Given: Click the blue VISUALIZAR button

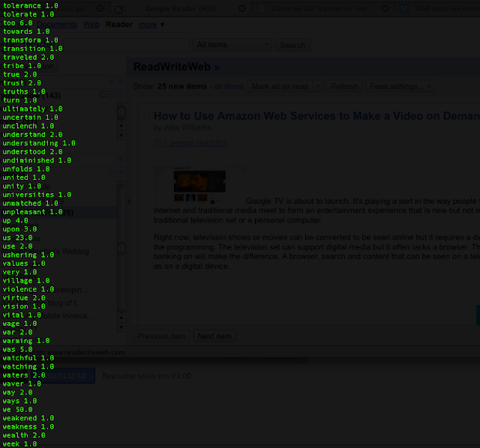Looking at the screenshot, I should 63,376.
